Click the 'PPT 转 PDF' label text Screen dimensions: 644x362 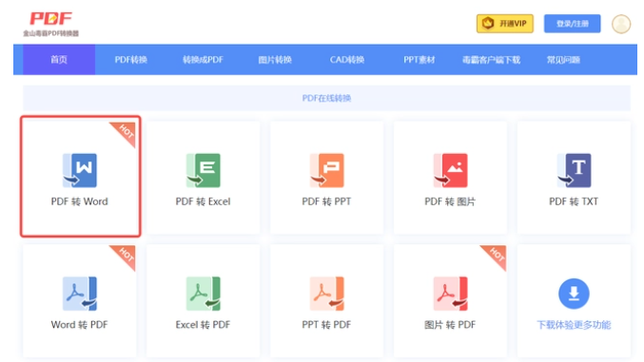pyautogui.click(x=326, y=325)
